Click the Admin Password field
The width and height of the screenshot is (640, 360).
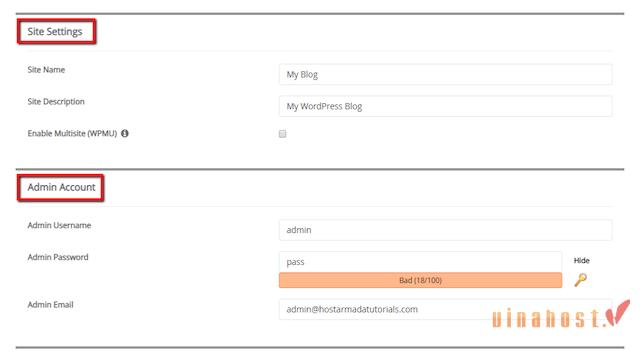pyautogui.click(x=420, y=262)
